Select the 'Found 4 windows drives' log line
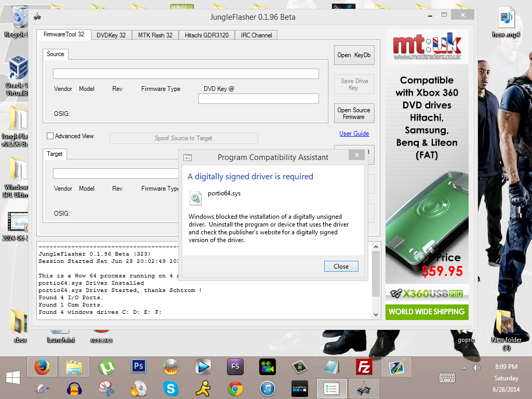Viewport: 532px width, 399px height. tap(100, 312)
